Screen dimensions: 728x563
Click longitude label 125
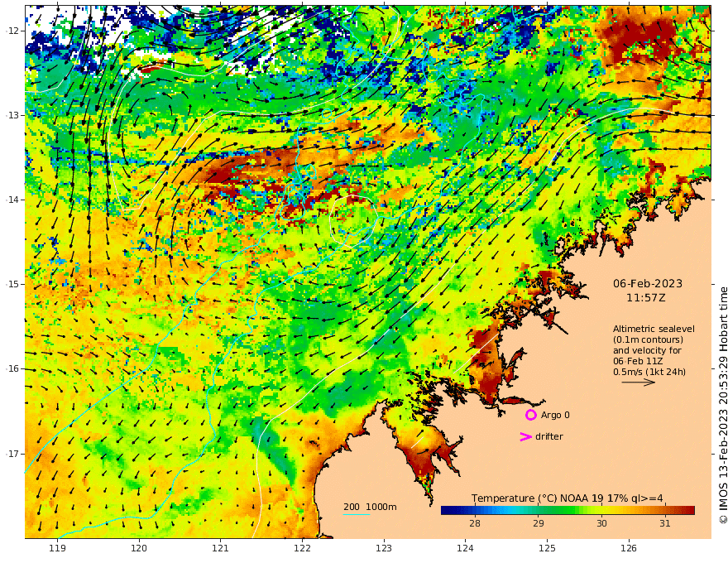[548, 548]
